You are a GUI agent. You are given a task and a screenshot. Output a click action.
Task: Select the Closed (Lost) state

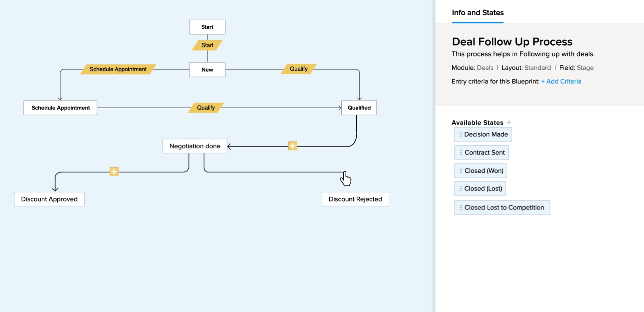pyautogui.click(x=480, y=189)
